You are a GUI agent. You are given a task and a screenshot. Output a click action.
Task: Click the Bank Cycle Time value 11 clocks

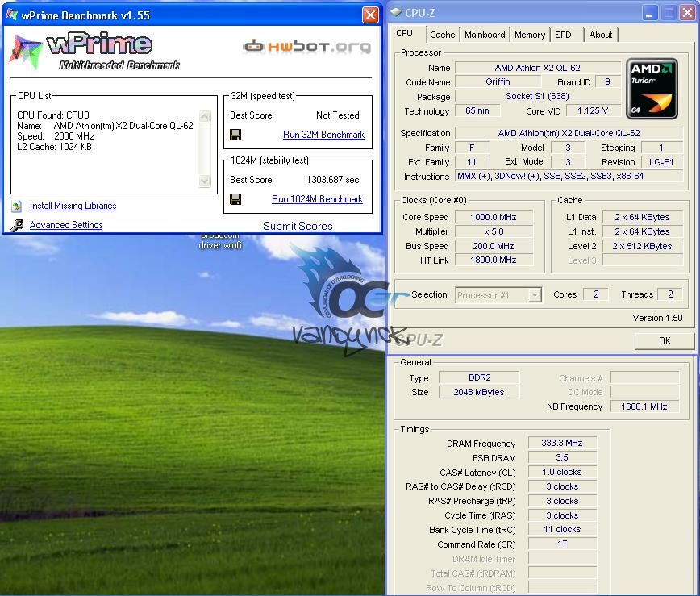tap(562, 530)
